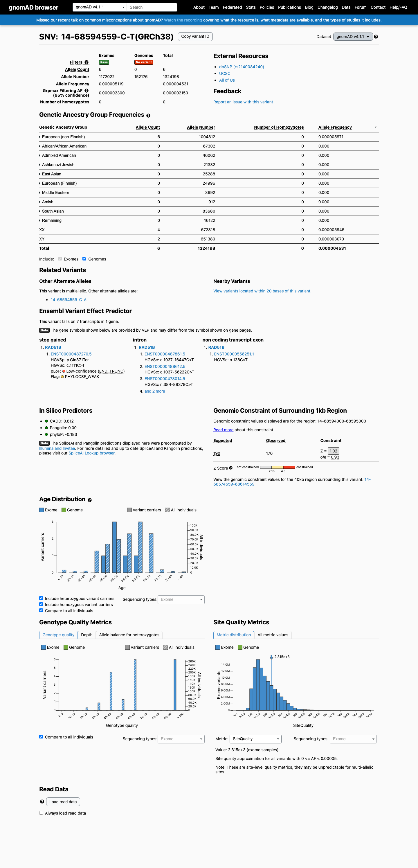Click help icon next to Age Distribution
The width and height of the screenshot is (418, 868).
point(90,500)
